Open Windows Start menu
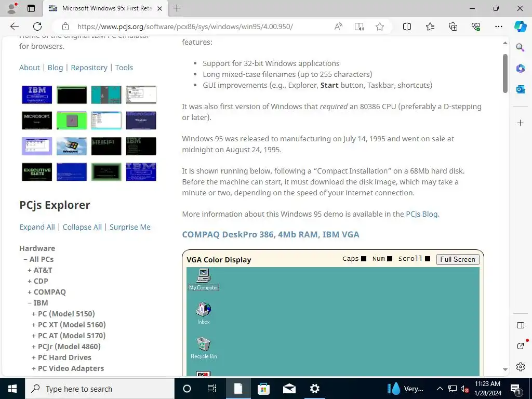This screenshot has height=399, width=532. point(12,389)
